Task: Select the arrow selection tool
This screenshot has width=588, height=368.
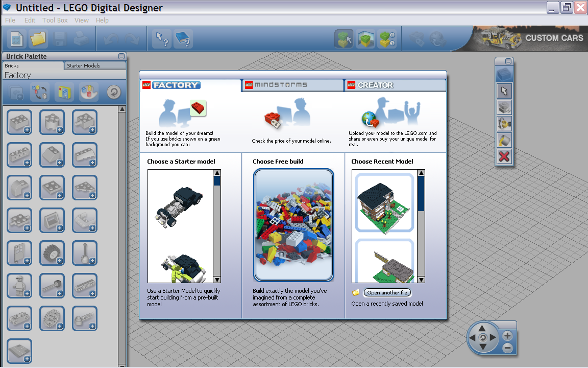Action: (x=504, y=91)
